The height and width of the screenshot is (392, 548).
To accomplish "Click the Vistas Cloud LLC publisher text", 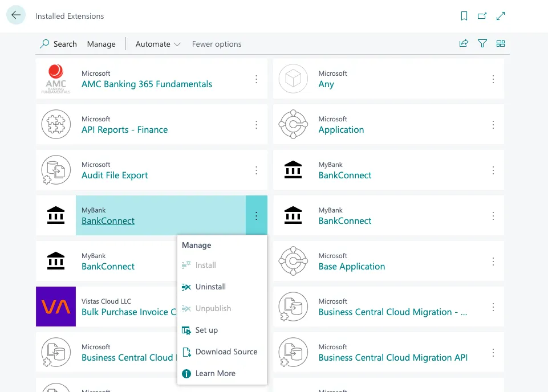I will click(106, 301).
